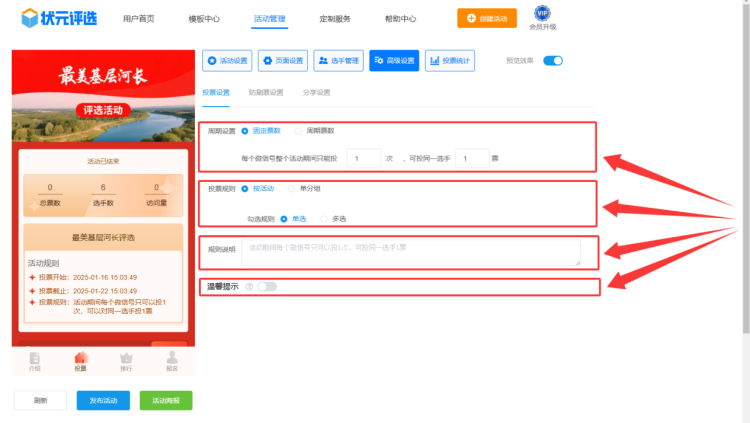Screen dimensions: 750x423
Task: Open 投票统计 chart button
Action: click(450, 60)
